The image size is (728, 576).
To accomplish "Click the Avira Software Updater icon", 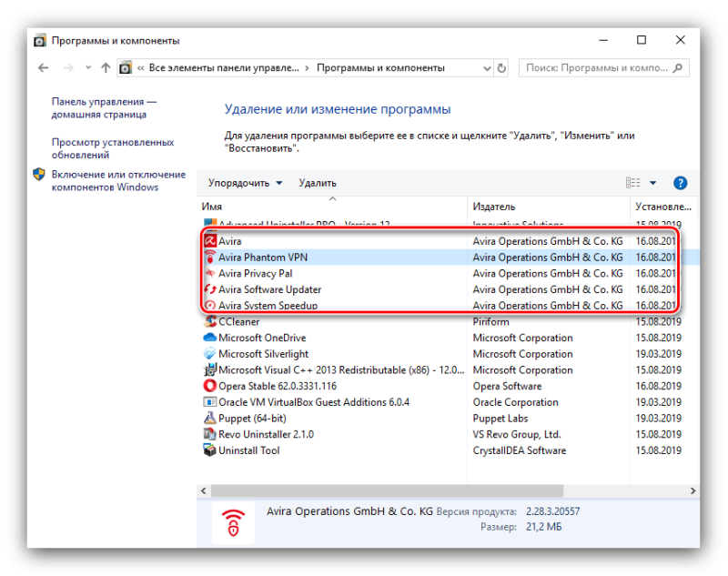I will click(210, 289).
